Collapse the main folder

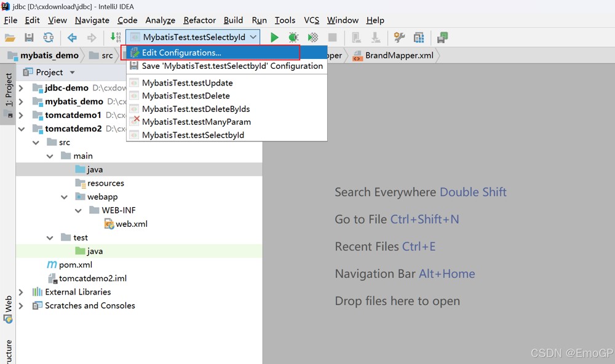pyautogui.click(x=50, y=156)
